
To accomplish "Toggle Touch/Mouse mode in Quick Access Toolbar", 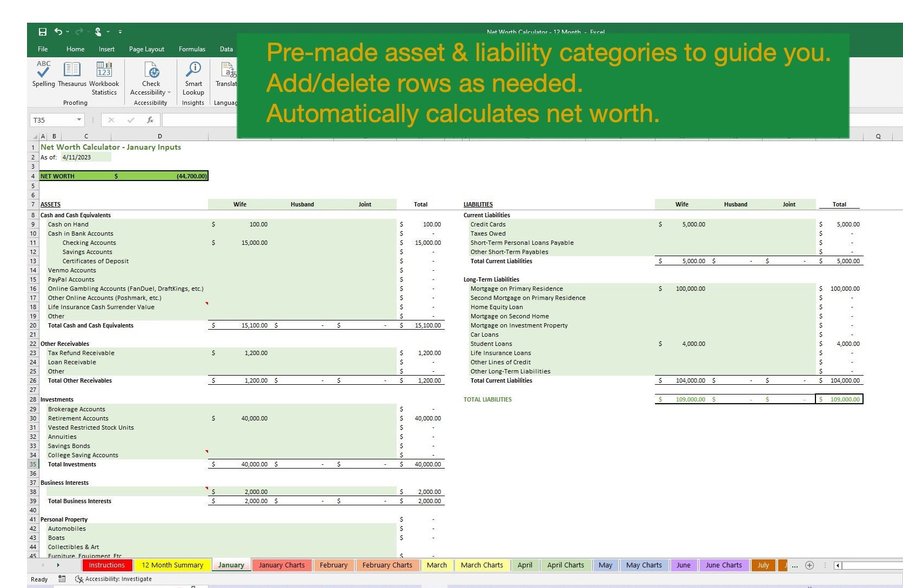I will click(x=98, y=32).
